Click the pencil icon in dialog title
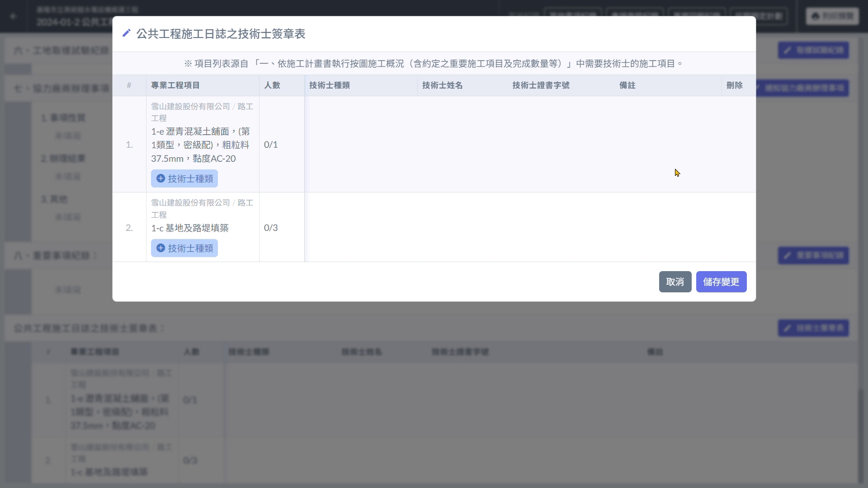Screen dimensions: 868x488 tap(127, 33)
